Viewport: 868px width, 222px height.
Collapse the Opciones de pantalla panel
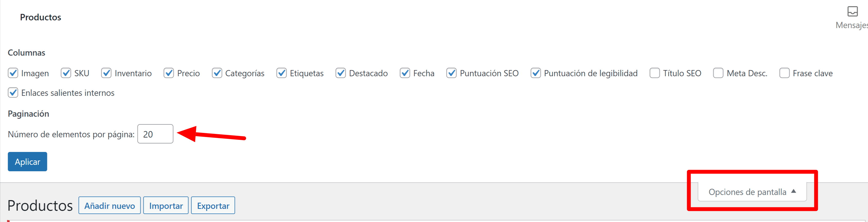(752, 192)
